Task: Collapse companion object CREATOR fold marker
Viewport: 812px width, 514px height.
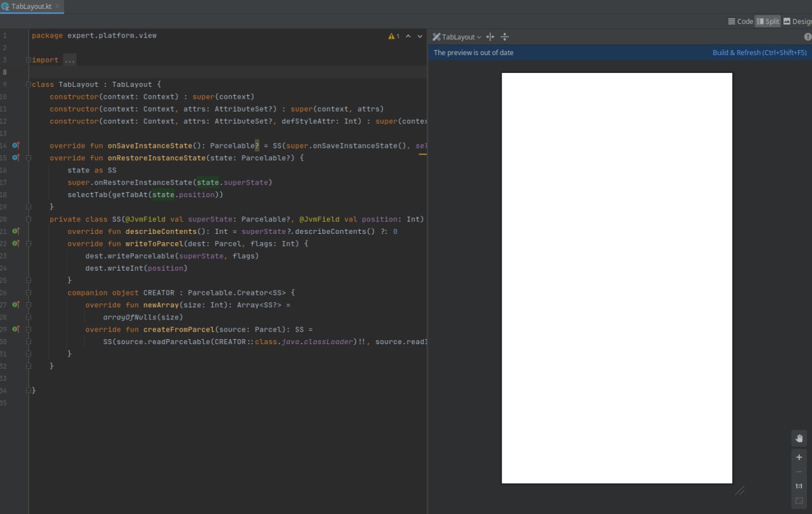Action: pos(29,293)
